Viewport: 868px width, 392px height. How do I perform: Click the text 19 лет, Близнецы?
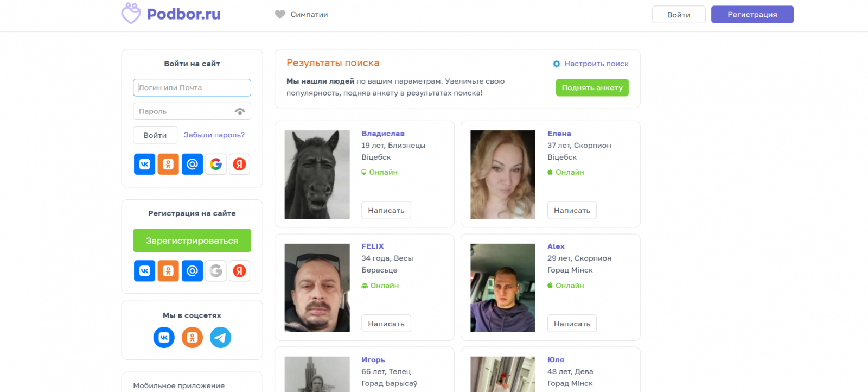pyautogui.click(x=393, y=146)
